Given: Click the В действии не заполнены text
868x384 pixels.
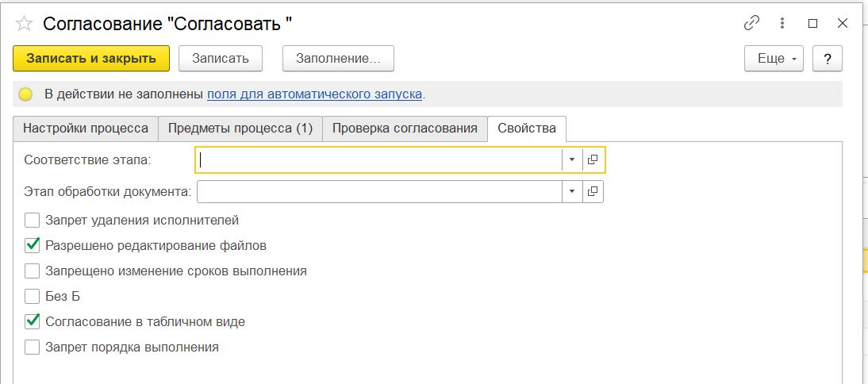Looking at the screenshot, I should point(124,94).
